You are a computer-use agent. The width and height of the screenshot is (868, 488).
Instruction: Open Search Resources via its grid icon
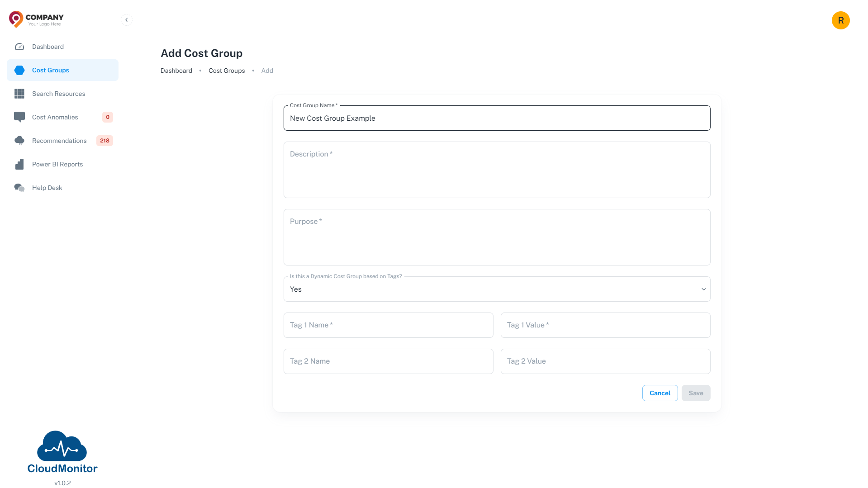click(x=19, y=94)
